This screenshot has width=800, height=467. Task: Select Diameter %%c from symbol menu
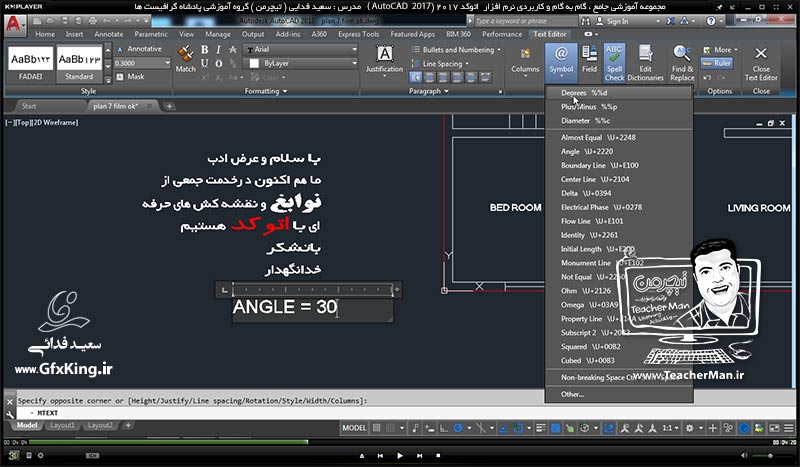pos(619,121)
